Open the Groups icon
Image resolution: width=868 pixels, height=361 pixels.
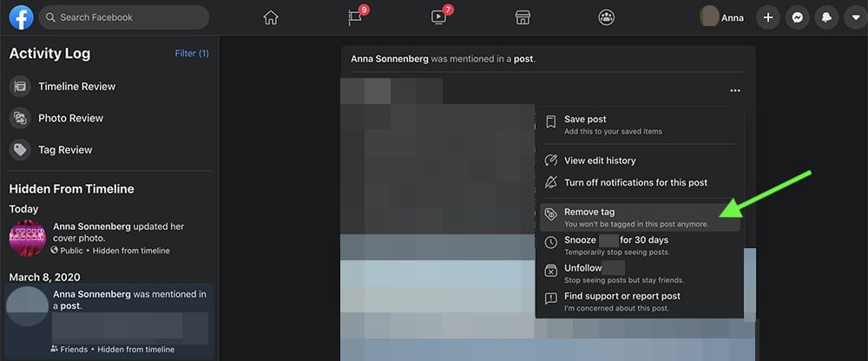[x=606, y=17]
